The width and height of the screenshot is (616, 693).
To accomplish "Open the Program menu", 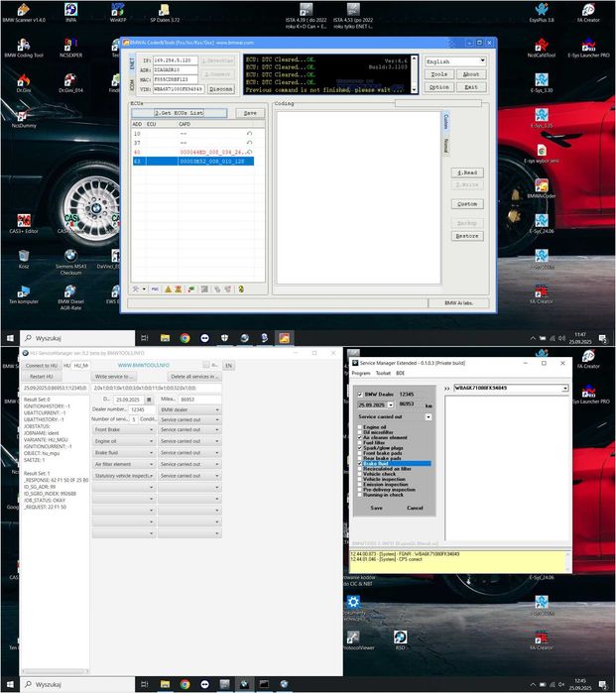I will tap(361, 373).
